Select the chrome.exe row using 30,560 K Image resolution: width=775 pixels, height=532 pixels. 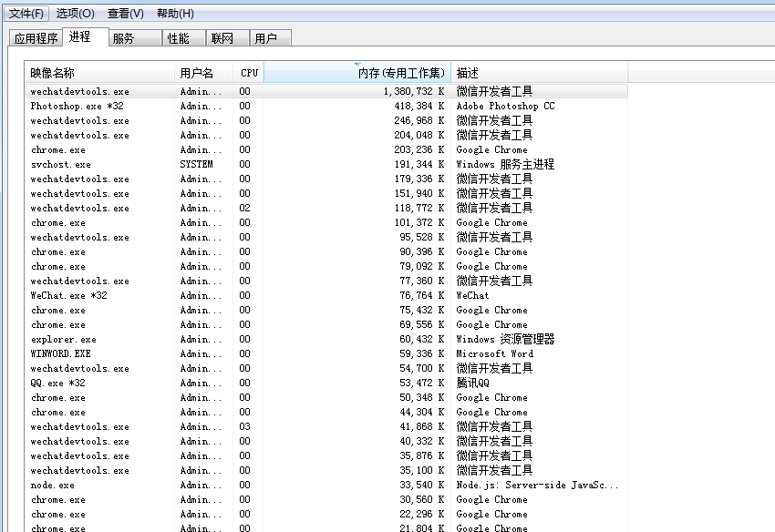tap(326, 499)
